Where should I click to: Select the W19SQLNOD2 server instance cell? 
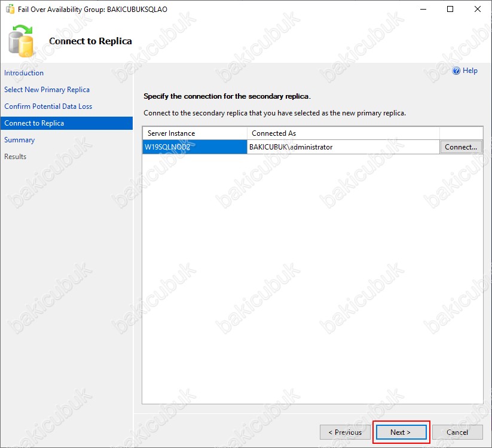[195, 147]
